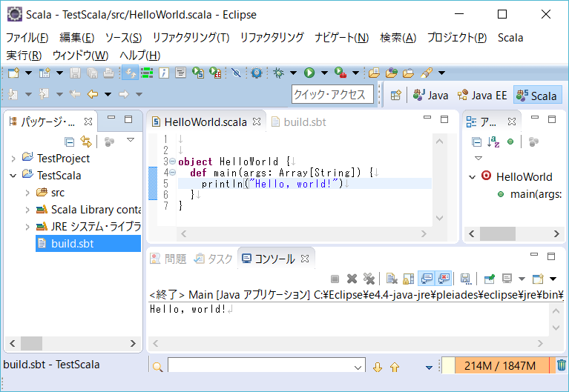This screenshot has height=392, width=569.
Task: Click the Save floppy disk icon
Action: (x=75, y=73)
